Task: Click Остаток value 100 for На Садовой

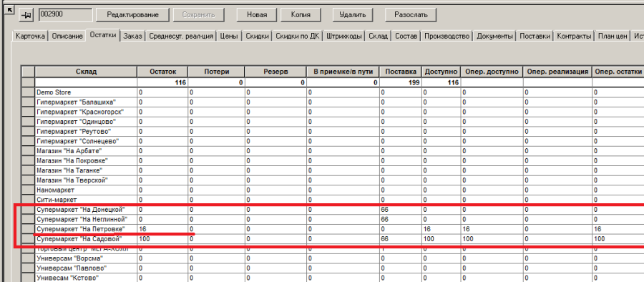Action: click(162, 239)
